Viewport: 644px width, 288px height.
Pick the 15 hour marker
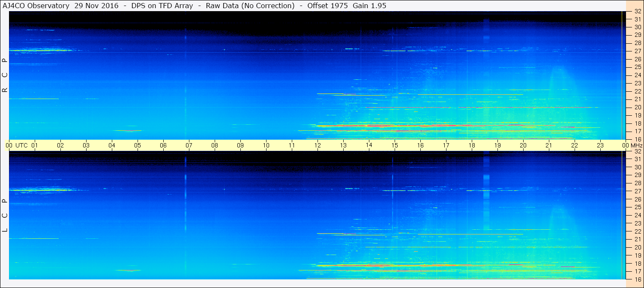click(395, 145)
